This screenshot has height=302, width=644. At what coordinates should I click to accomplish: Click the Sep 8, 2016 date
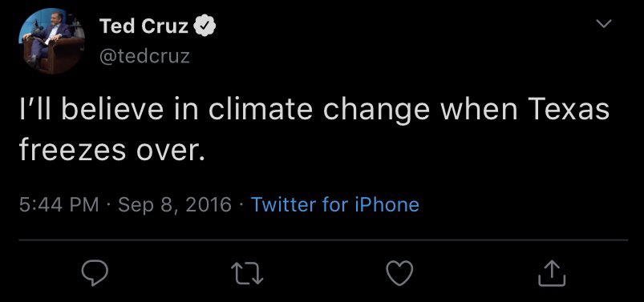pos(175,205)
